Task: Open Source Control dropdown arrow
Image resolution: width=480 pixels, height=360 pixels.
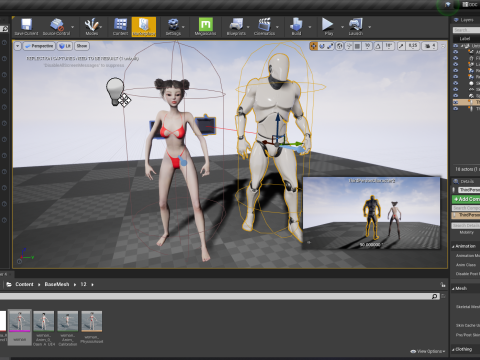Action: click(73, 27)
